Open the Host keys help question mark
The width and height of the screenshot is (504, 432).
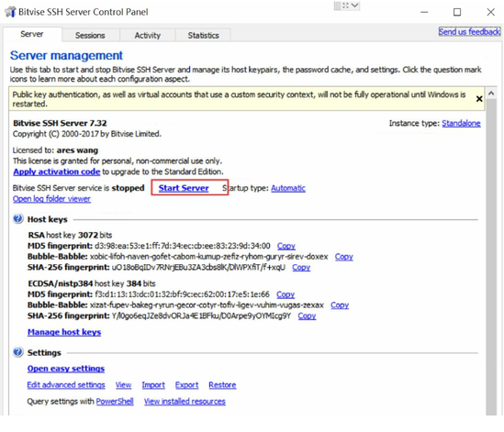pyautogui.click(x=18, y=218)
